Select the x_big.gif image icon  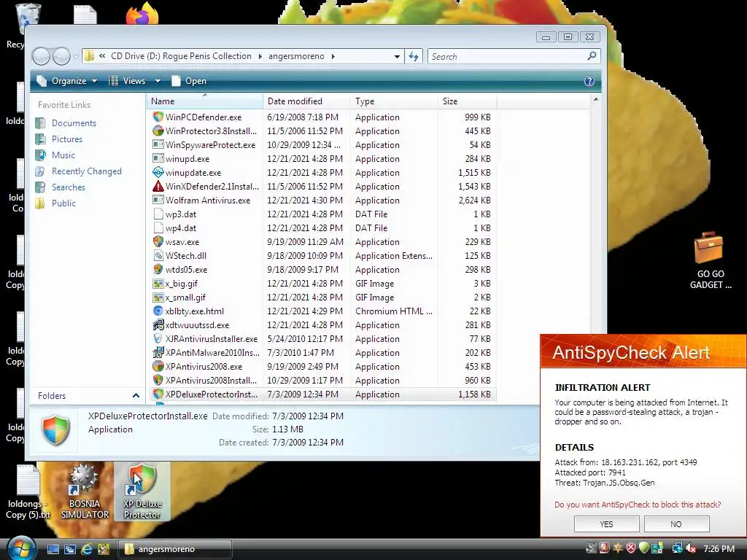158,284
